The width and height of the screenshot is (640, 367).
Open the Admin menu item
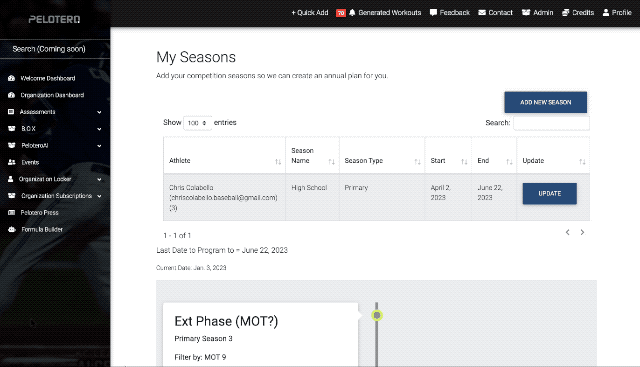[x=538, y=13]
